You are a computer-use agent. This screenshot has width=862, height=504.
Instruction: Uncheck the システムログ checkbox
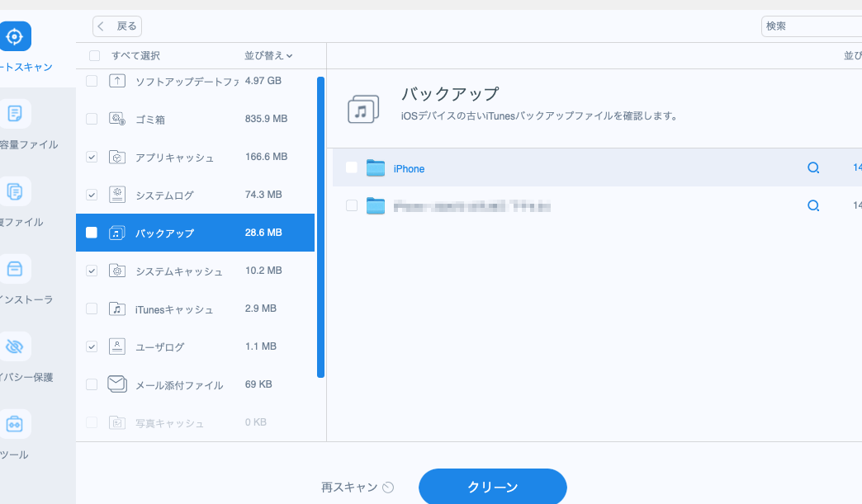click(92, 195)
